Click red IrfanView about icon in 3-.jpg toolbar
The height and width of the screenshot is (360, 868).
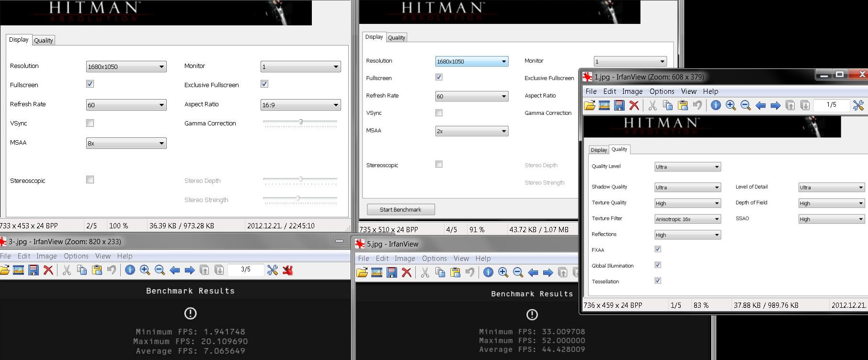pos(287,270)
